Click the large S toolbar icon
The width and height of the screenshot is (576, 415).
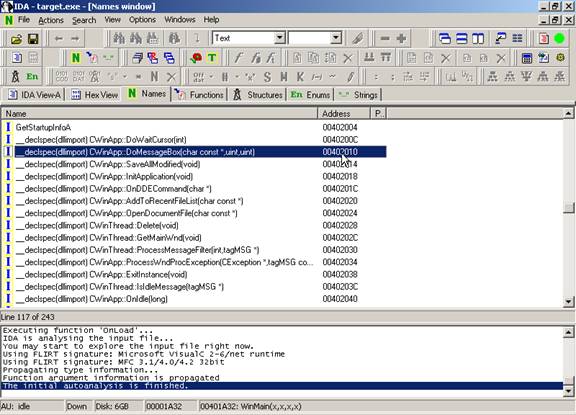tap(267, 77)
